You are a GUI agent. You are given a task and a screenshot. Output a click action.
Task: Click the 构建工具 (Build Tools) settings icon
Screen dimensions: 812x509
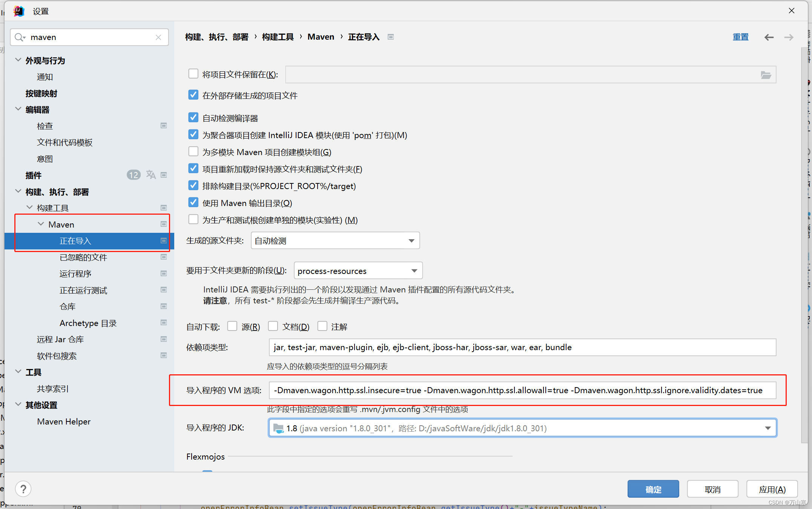click(163, 208)
